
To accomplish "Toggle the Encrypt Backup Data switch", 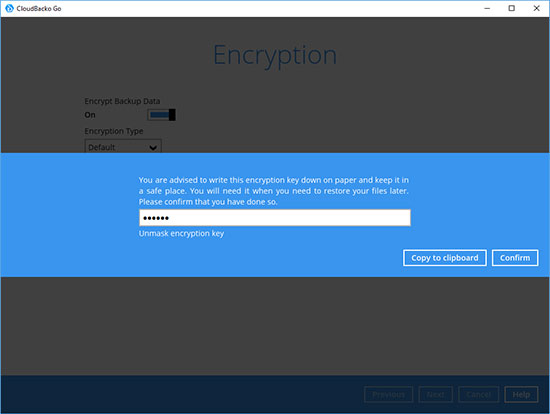I will (161, 115).
